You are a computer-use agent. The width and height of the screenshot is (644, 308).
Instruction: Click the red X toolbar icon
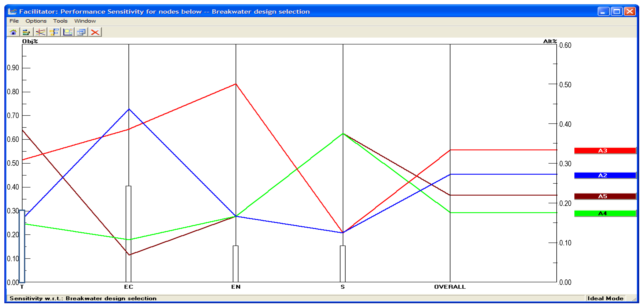95,32
